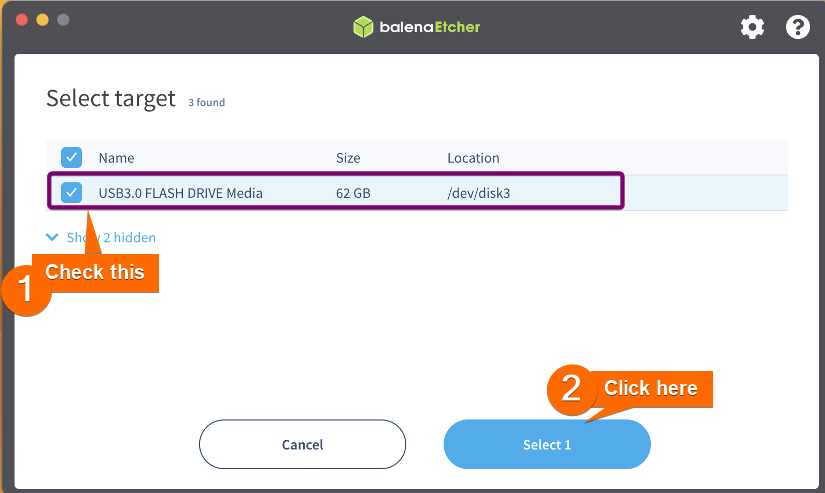This screenshot has width=825, height=493.
Task: Sort by the Size column header
Action: click(x=348, y=158)
